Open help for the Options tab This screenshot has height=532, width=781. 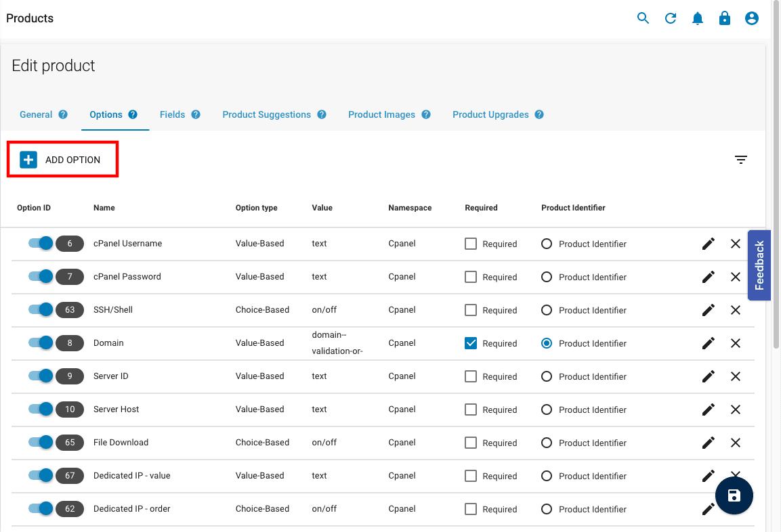[x=133, y=114]
